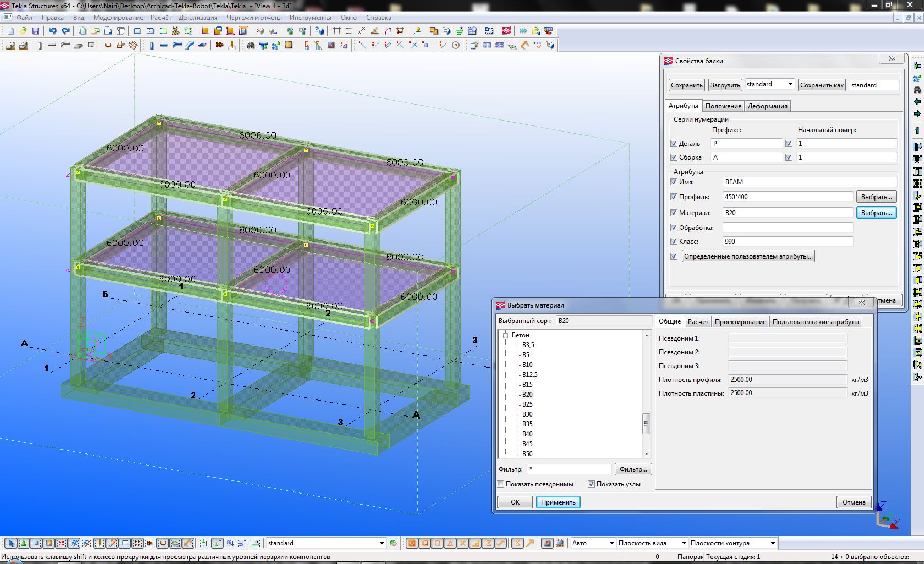
Task: Enable Показать псевдонимы checkbox
Action: click(x=501, y=484)
